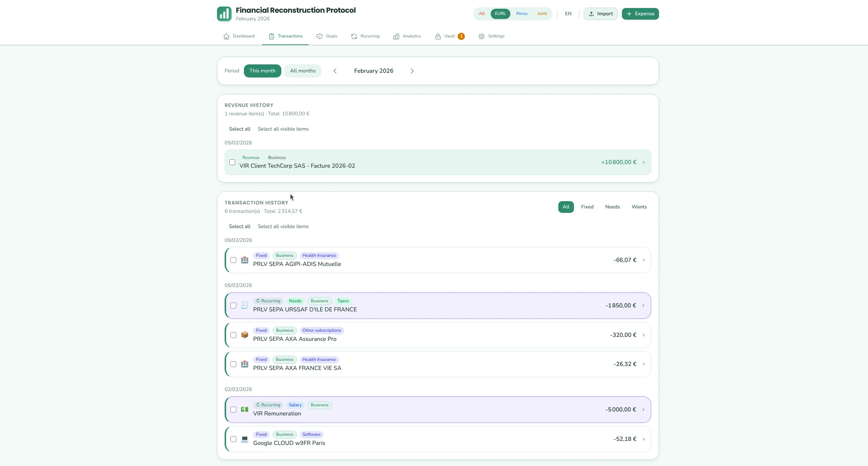Expand the PRLV SEPA AGIPI-ADIS Mutuelle row
The width and height of the screenshot is (868, 466).
point(643,260)
